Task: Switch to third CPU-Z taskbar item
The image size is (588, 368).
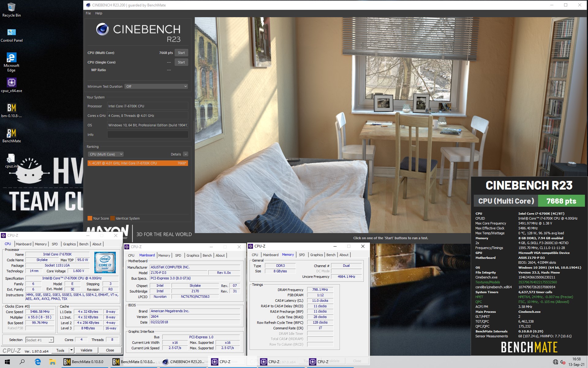Action: tap(330, 362)
